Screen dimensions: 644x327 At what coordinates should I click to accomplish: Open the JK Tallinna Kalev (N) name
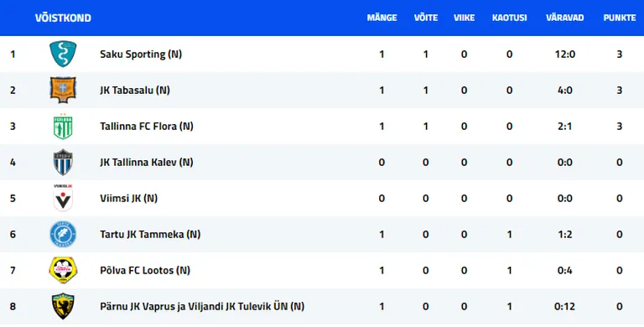click(x=147, y=163)
